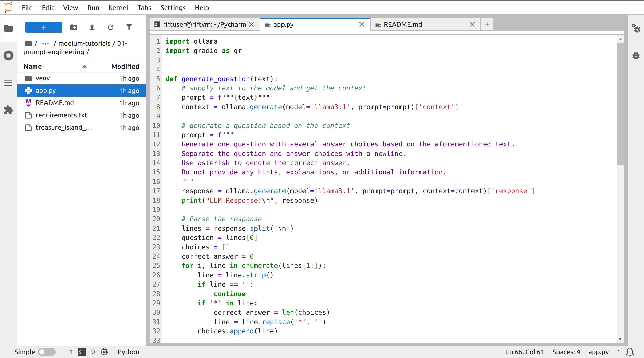Refresh the file browser list
Screen dimensions: 644x358
click(x=111, y=27)
